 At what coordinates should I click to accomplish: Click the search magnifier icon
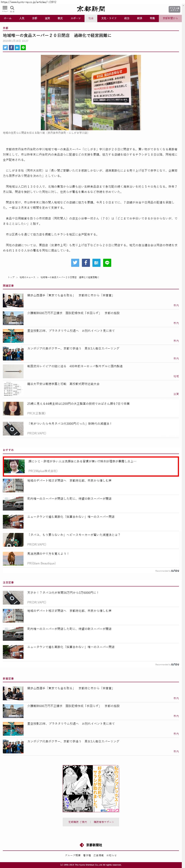[x=12, y=8]
